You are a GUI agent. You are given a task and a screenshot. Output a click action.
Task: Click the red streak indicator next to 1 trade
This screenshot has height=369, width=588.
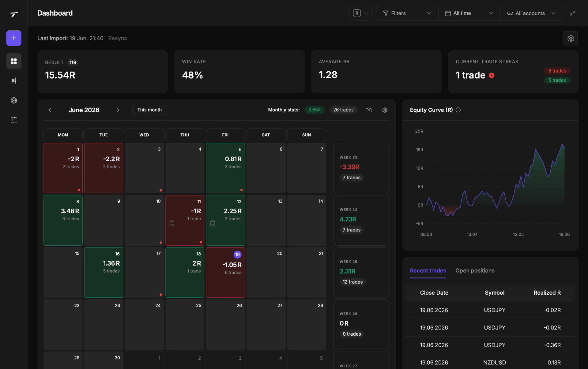click(x=492, y=75)
